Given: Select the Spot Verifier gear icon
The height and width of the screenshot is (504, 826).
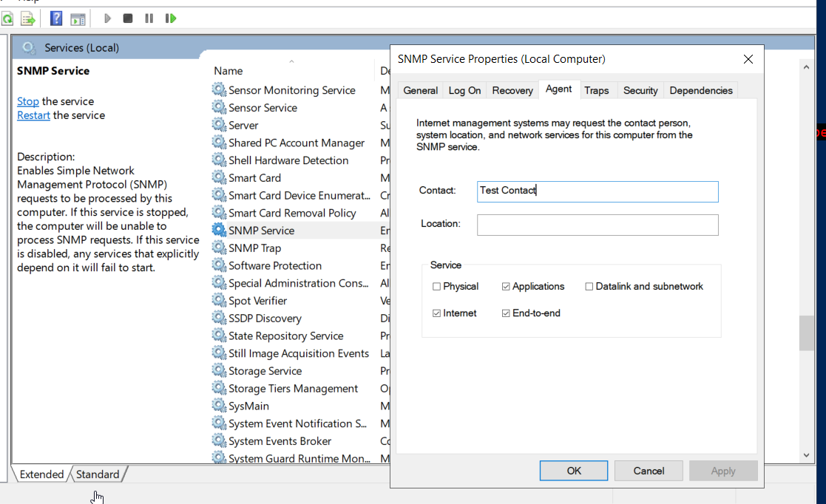Looking at the screenshot, I should coord(219,300).
